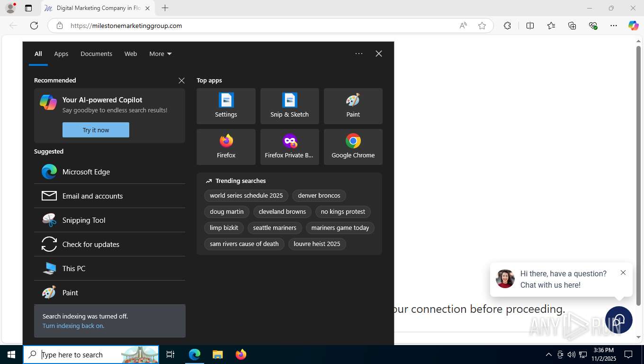The width and height of the screenshot is (644, 364).
Task: Switch to the Web search tab
Action: click(x=131, y=54)
